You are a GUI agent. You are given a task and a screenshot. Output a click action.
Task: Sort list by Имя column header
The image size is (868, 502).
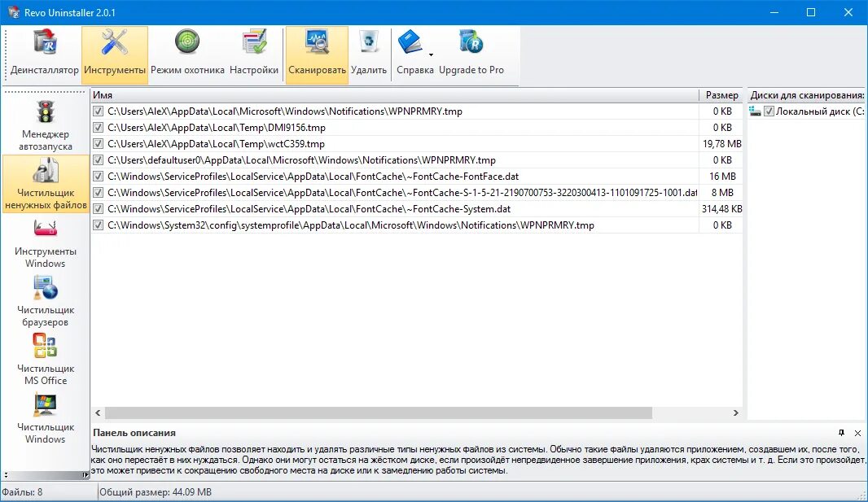395,95
